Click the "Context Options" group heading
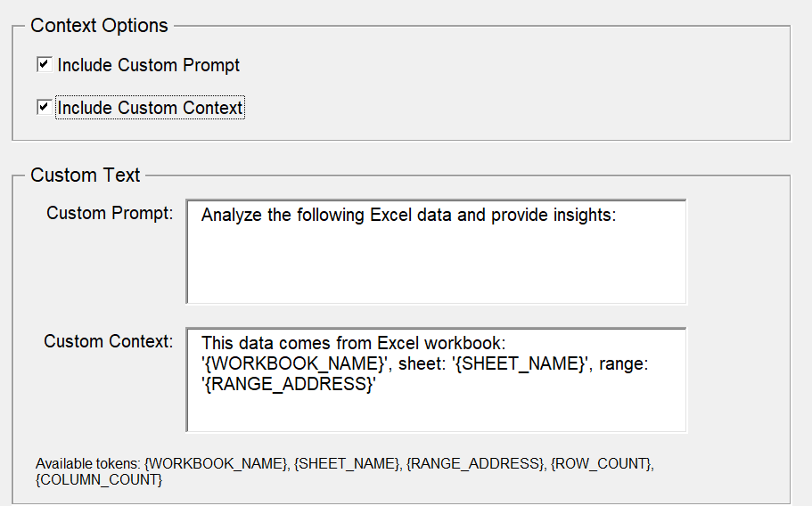 99,26
